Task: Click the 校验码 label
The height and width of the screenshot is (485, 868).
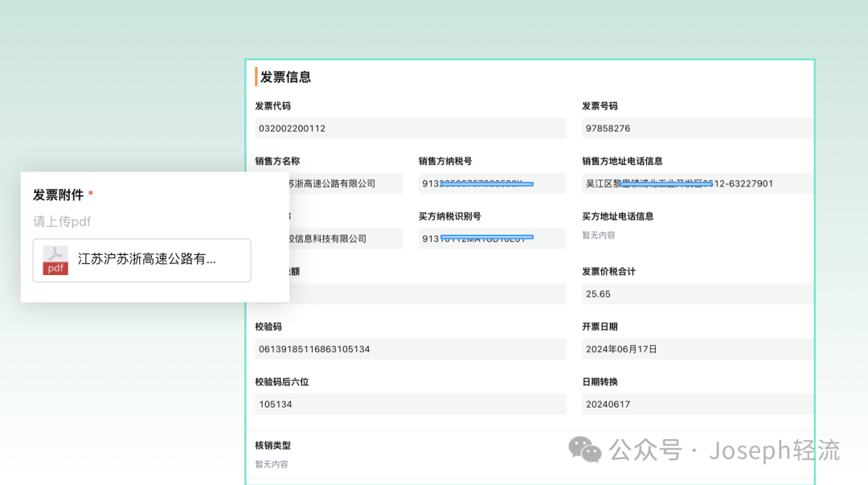Action: click(268, 327)
